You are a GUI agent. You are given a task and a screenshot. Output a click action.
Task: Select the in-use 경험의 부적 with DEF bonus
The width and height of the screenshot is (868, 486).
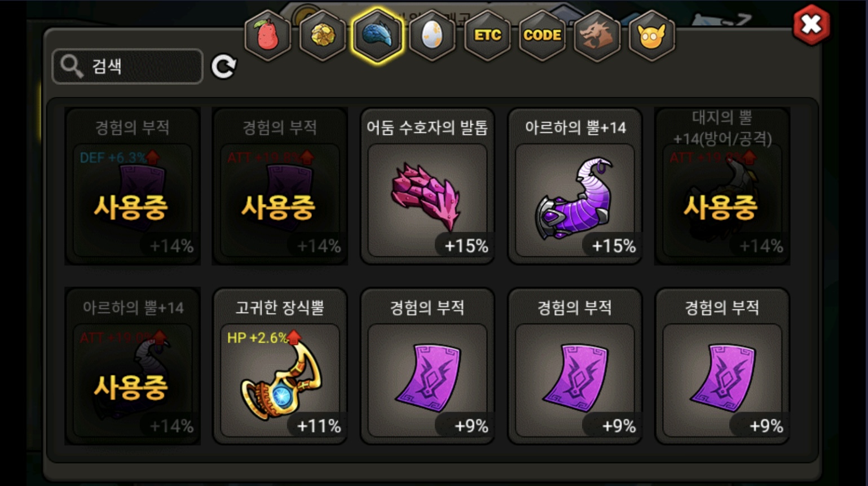[133, 186]
